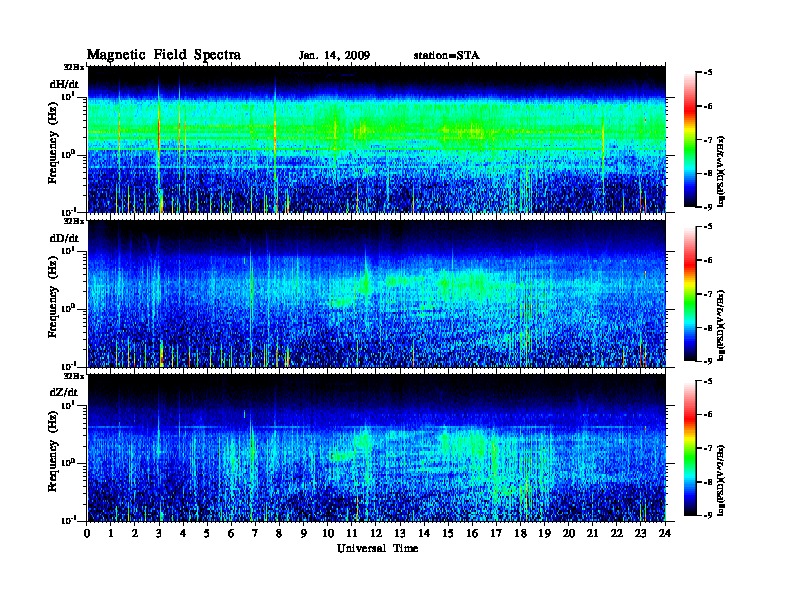
Task: Click hour tick label "24" on time axis
Action: click(x=665, y=533)
